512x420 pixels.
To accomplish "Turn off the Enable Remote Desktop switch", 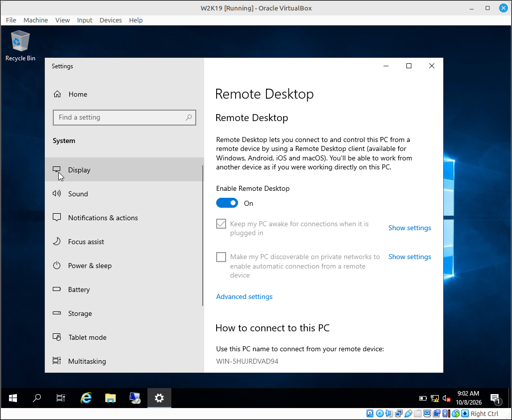I will (x=227, y=203).
